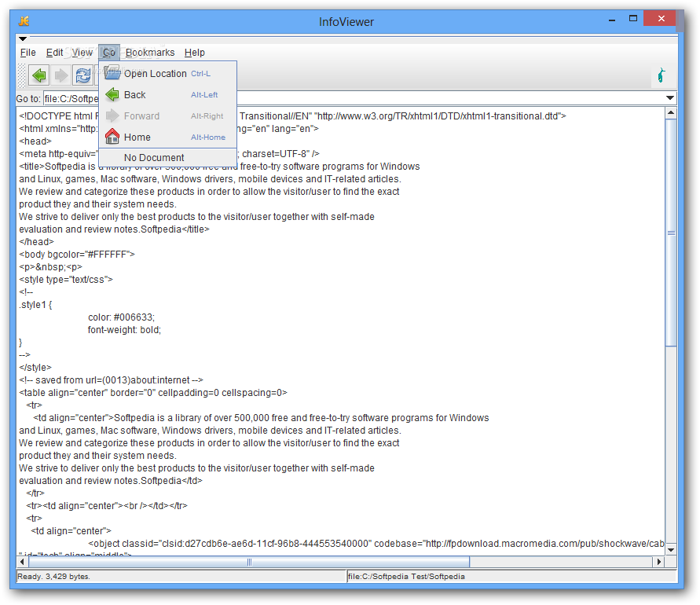Viewport: 700px width, 605px height.
Task: Click the '<body bgcolor="#FFFFFF">' line
Action: [x=77, y=254]
